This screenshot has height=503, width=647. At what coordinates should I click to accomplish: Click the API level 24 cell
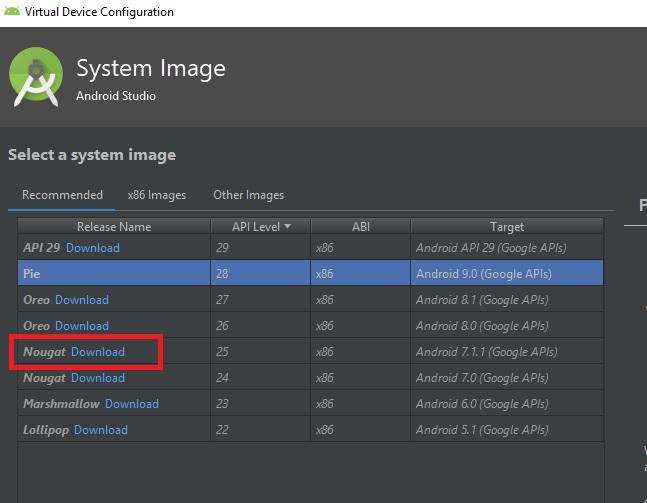coord(260,378)
